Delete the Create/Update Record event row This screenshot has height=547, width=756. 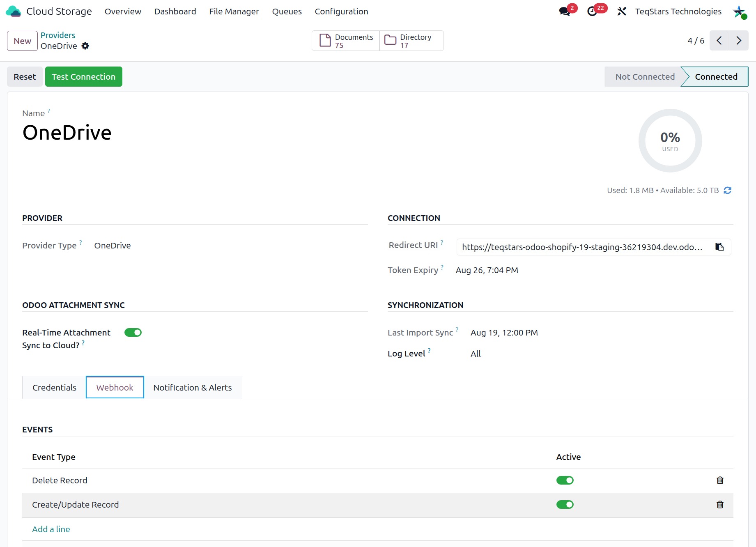tap(720, 505)
